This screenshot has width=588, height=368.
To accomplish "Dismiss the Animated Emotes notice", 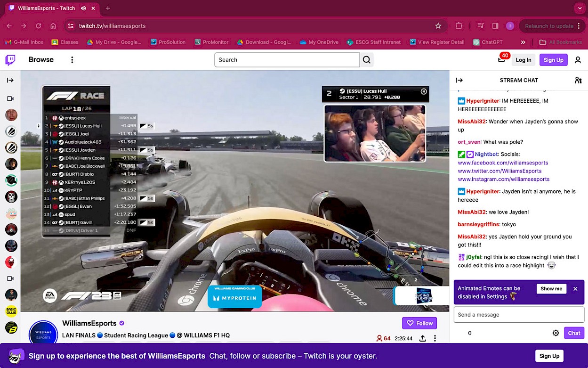I will (x=575, y=289).
